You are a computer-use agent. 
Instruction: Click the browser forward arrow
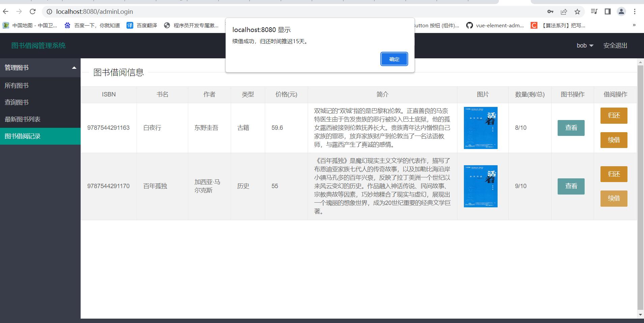[x=19, y=11]
